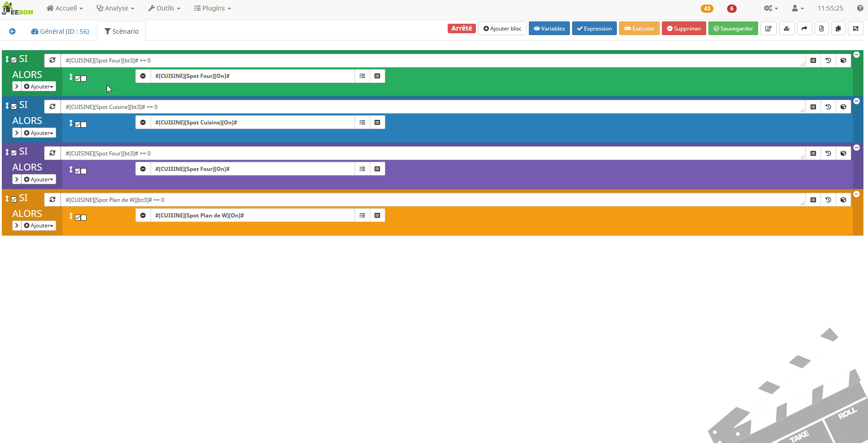Open the Plugins menu
Image resolution: width=868 pixels, height=443 pixels.
(x=212, y=8)
